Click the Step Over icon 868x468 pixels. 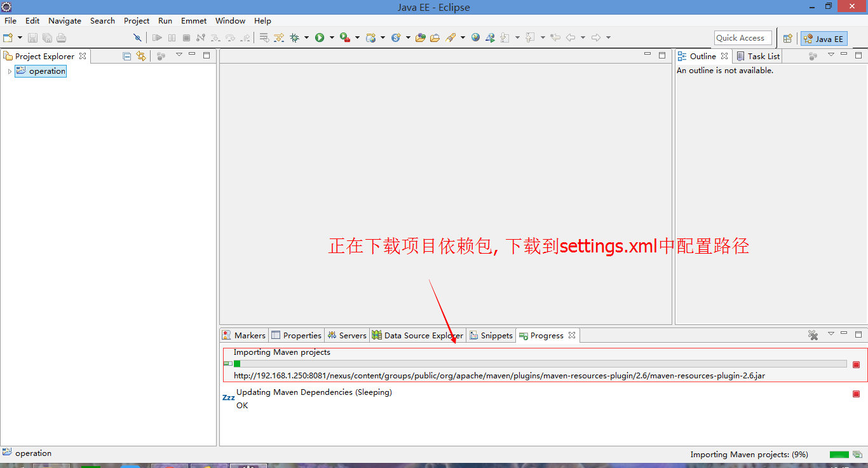point(230,38)
